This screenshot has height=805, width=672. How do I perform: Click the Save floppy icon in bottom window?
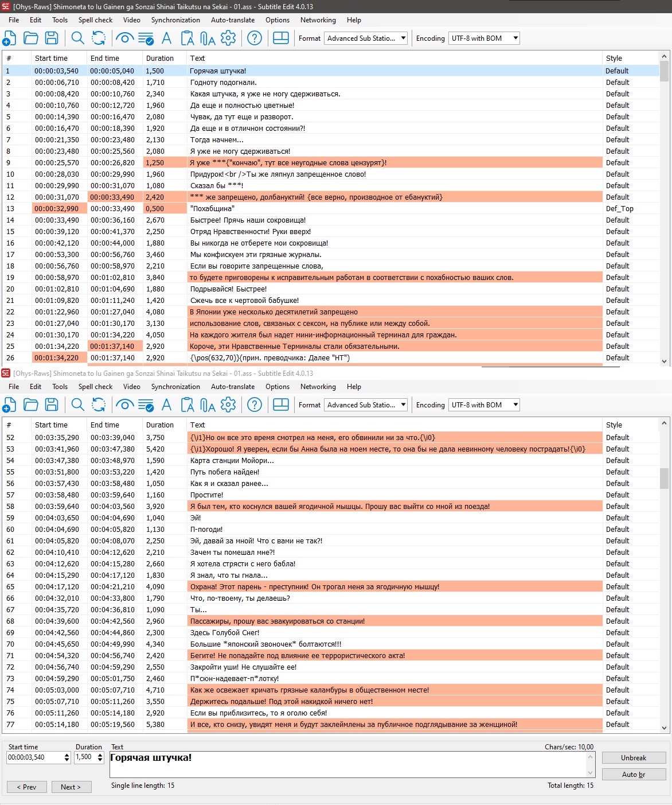pos(52,405)
